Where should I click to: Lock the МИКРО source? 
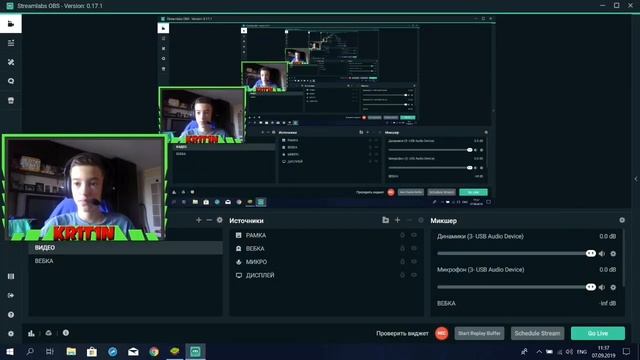(402, 262)
